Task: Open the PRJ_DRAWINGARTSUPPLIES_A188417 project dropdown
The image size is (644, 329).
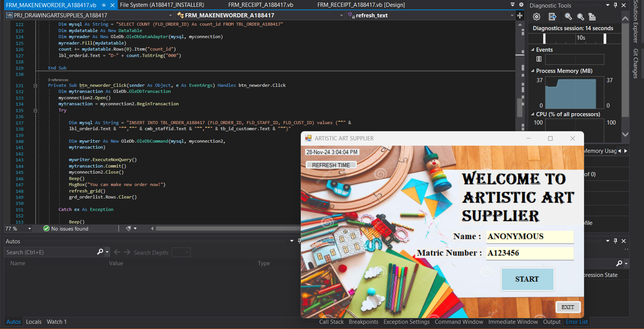Action: tap(170, 15)
